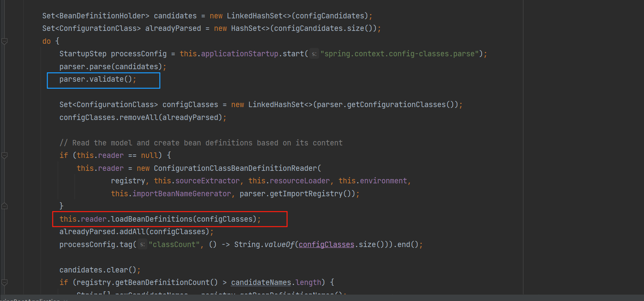Viewport: 644px width, 301px height.
Task: Click underlined 'candidateNames' variable
Action: coord(261,283)
